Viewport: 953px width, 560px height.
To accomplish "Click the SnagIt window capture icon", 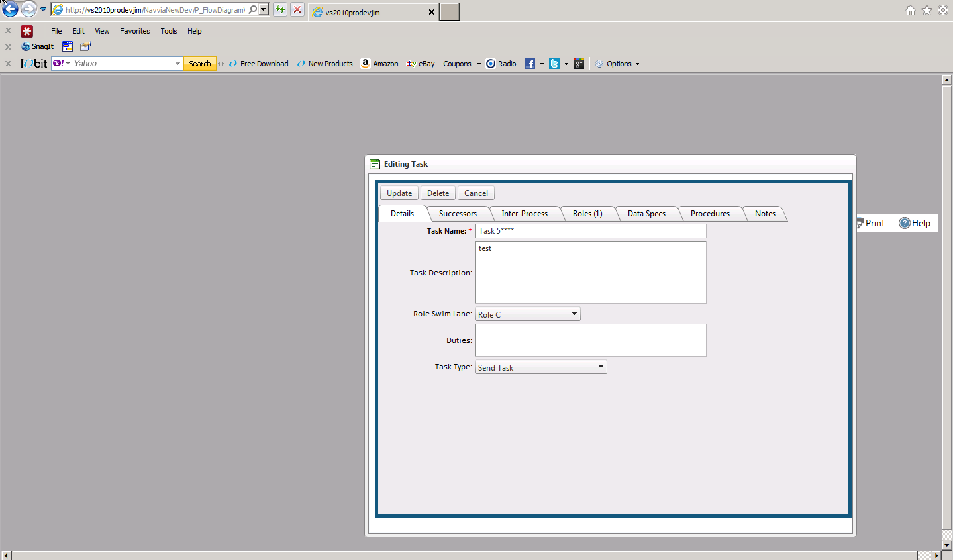I will click(x=68, y=46).
